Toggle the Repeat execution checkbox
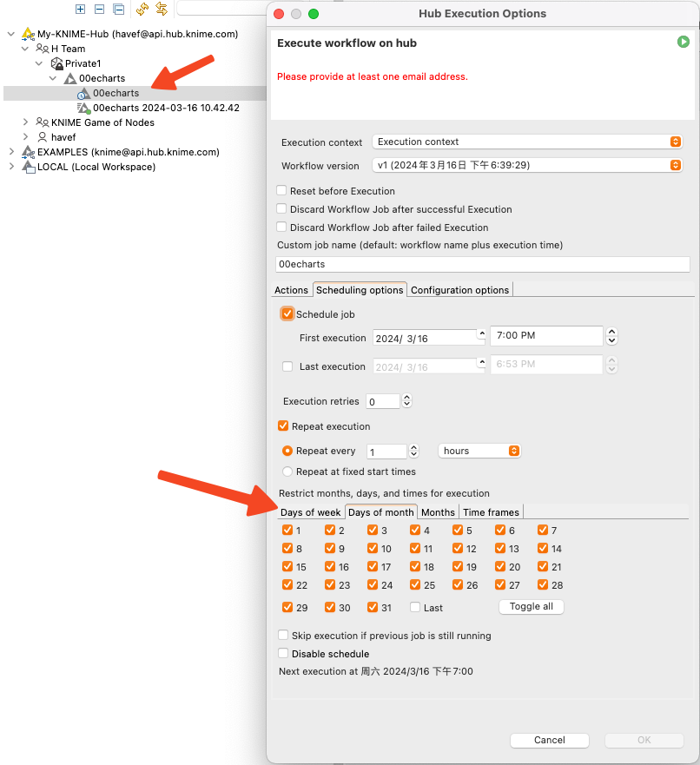Viewport: 700px width, 765px height. point(283,426)
